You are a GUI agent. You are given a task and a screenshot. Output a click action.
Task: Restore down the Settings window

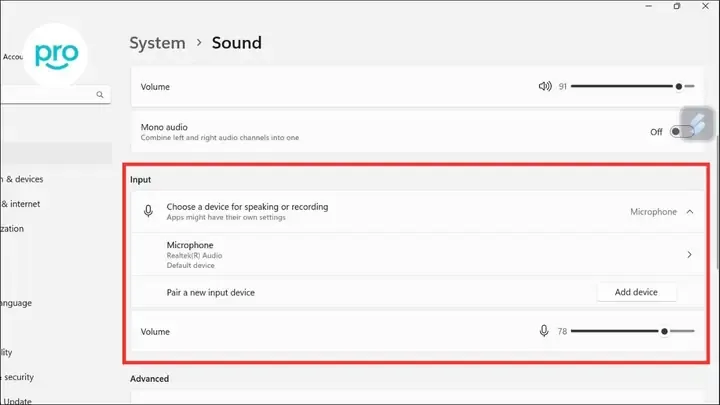677,6
